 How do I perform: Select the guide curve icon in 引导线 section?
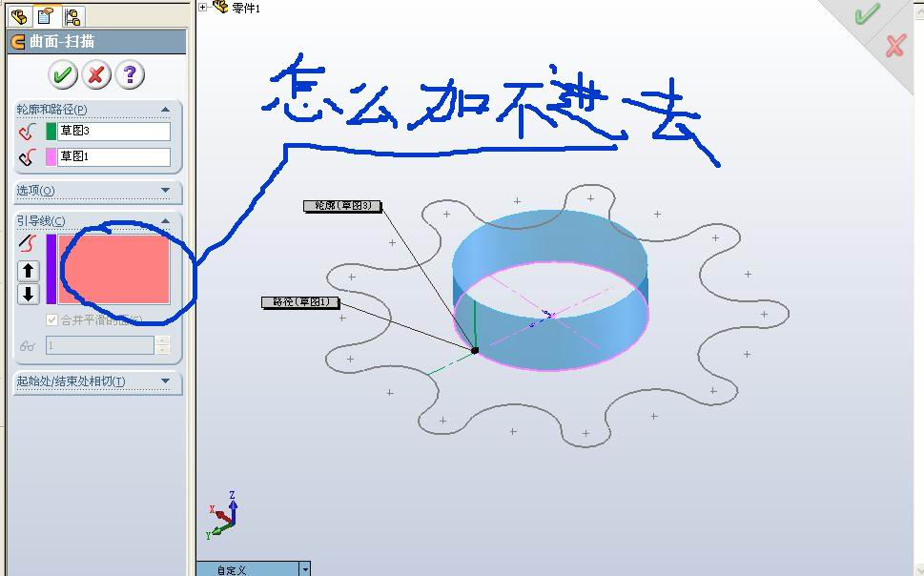point(28,244)
